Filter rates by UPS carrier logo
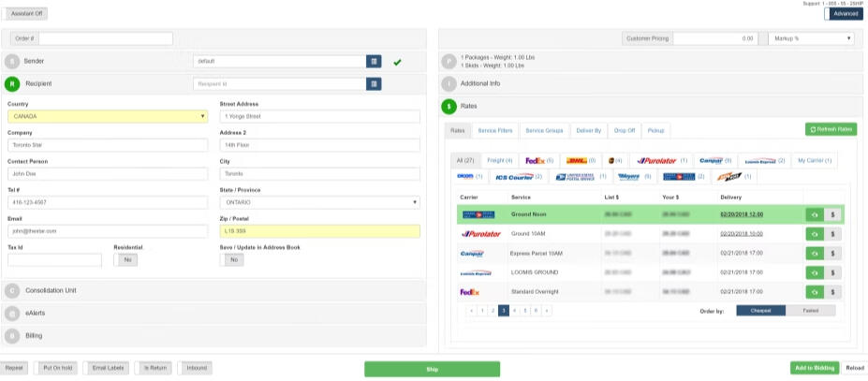The height and width of the screenshot is (381, 868). point(613,160)
